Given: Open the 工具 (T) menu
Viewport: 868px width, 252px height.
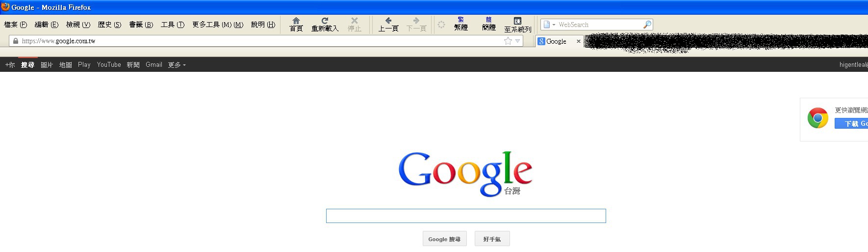Looking at the screenshot, I should 173,25.
